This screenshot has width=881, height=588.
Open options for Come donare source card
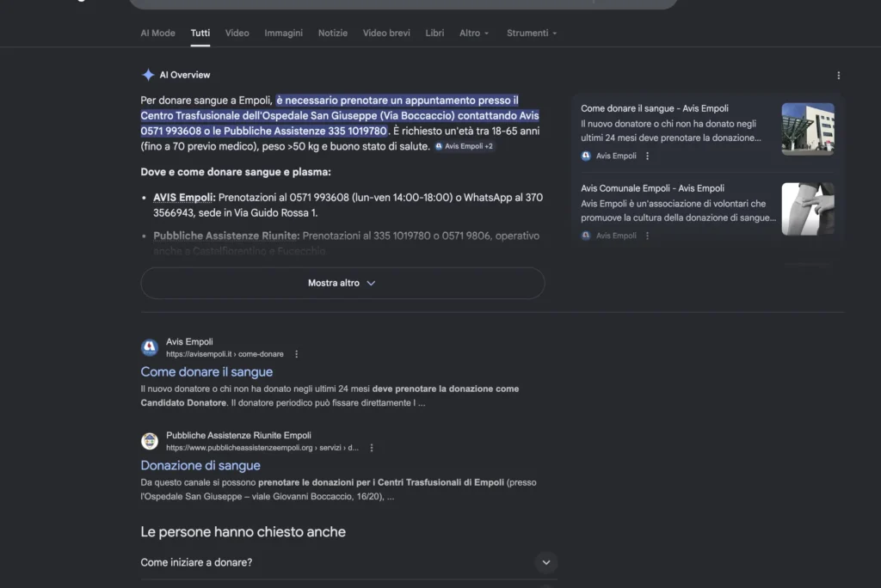click(x=647, y=156)
